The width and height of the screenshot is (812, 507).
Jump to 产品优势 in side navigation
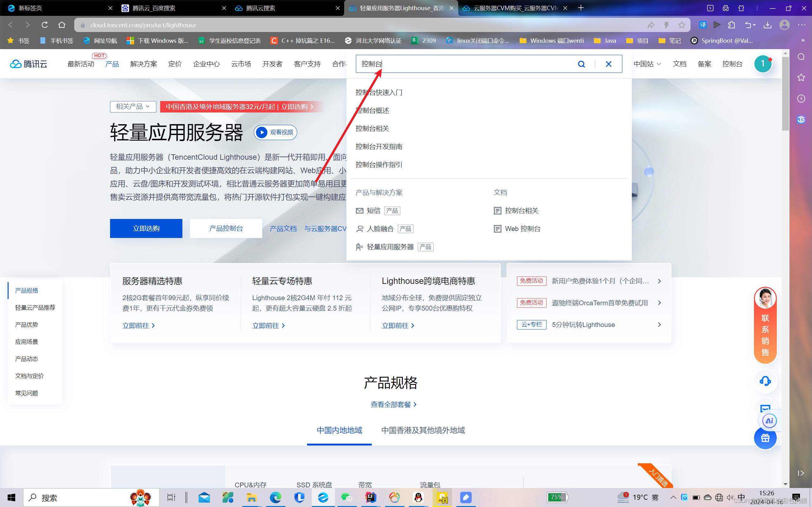pyautogui.click(x=27, y=324)
